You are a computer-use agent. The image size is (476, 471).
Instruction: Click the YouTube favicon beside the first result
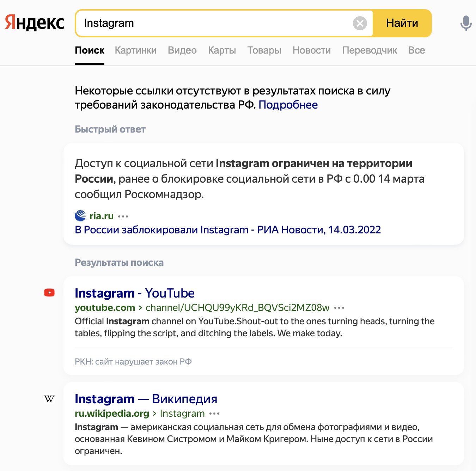(49, 293)
